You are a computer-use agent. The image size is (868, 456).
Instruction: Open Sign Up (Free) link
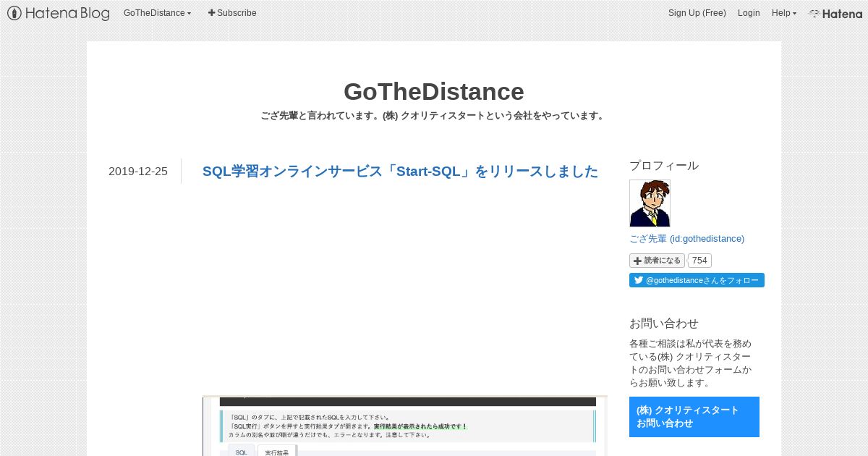pos(697,13)
